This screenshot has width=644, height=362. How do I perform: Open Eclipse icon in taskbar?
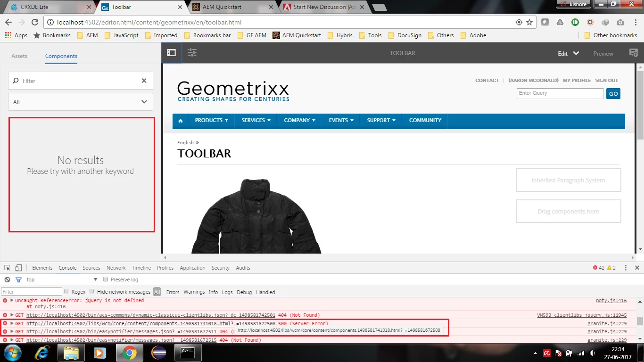point(159,353)
